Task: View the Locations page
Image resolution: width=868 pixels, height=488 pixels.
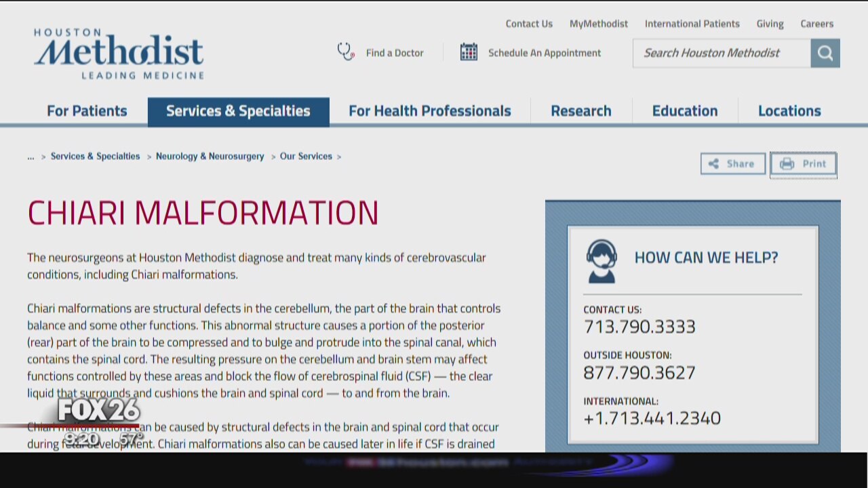Action: pyautogui.click(x=789, y=111)
